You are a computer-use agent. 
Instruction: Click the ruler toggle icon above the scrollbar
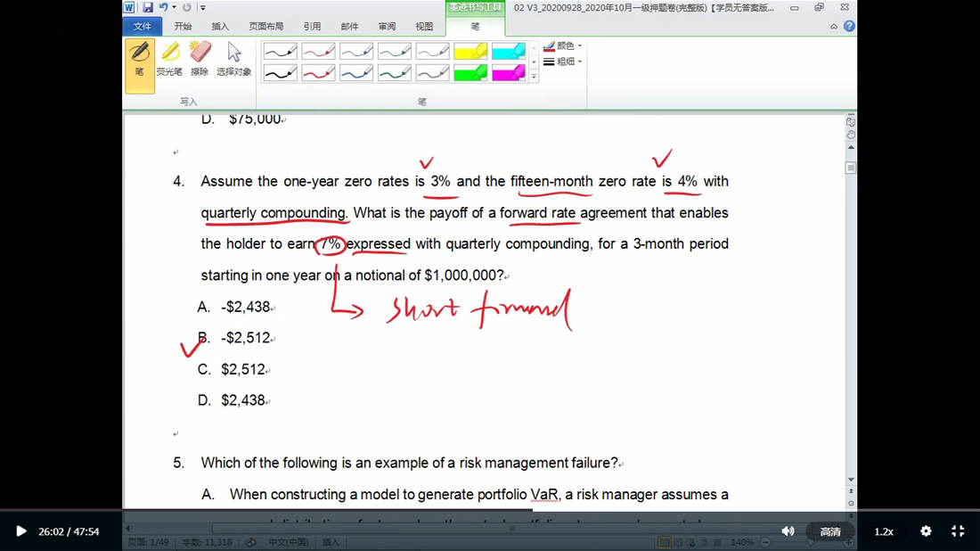(x=851, y=121)
